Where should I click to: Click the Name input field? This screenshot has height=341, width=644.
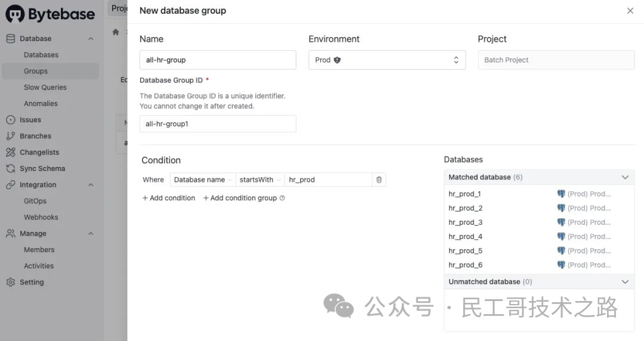218,60
